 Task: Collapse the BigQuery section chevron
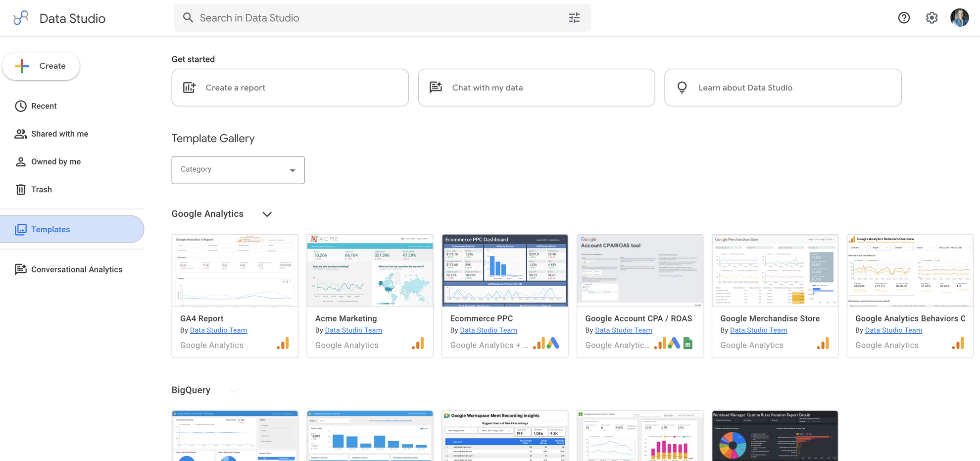(x=234, y=391)
